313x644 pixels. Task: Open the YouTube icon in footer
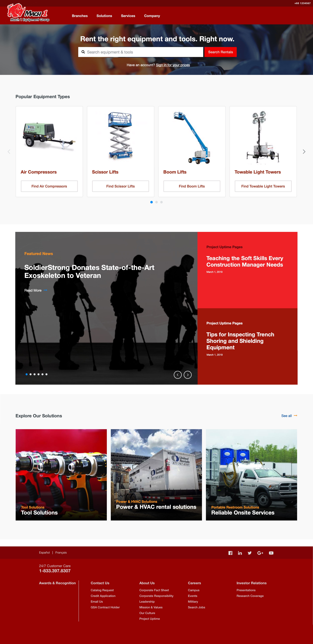(271, 553)
